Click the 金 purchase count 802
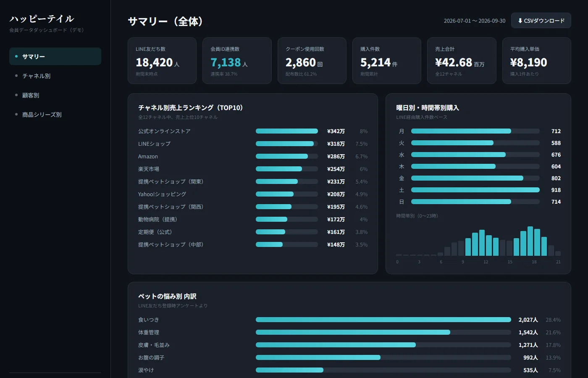 (x=556, y=178)
